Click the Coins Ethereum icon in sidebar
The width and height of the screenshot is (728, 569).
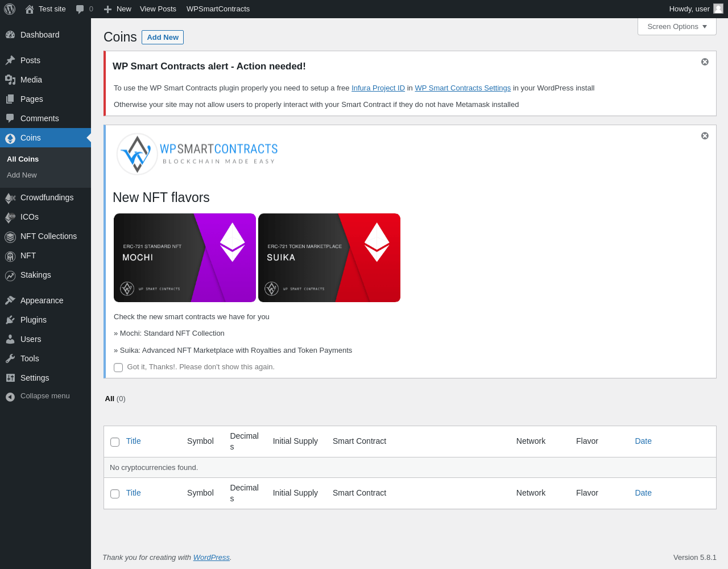pos(10,138)
